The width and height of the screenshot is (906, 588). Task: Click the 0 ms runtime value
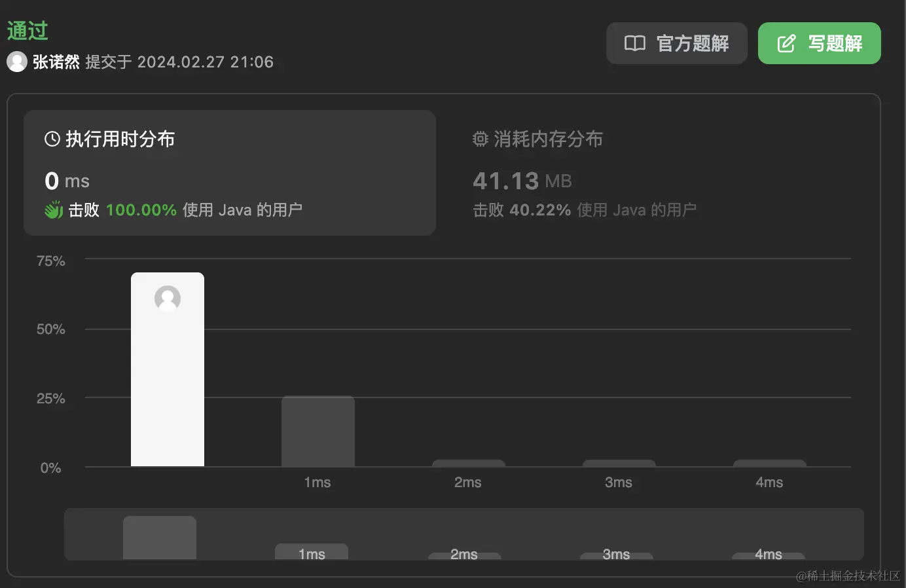click(x=67, y=181)
